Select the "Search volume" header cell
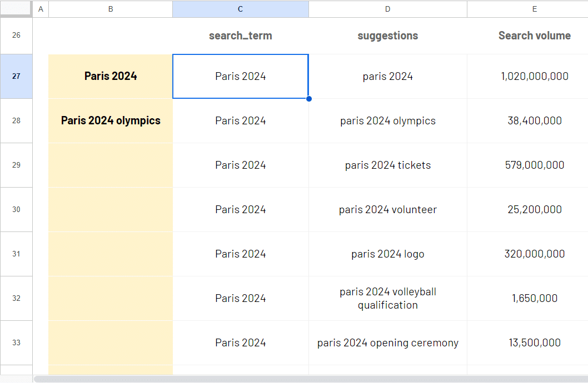This screenshot has width=588, height=383. point(534,36)
